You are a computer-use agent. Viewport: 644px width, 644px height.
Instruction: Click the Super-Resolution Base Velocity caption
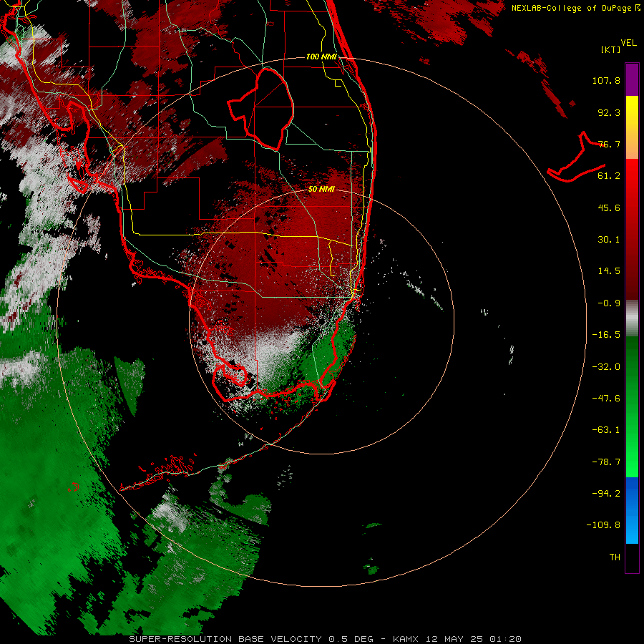(x=326, y=639)
